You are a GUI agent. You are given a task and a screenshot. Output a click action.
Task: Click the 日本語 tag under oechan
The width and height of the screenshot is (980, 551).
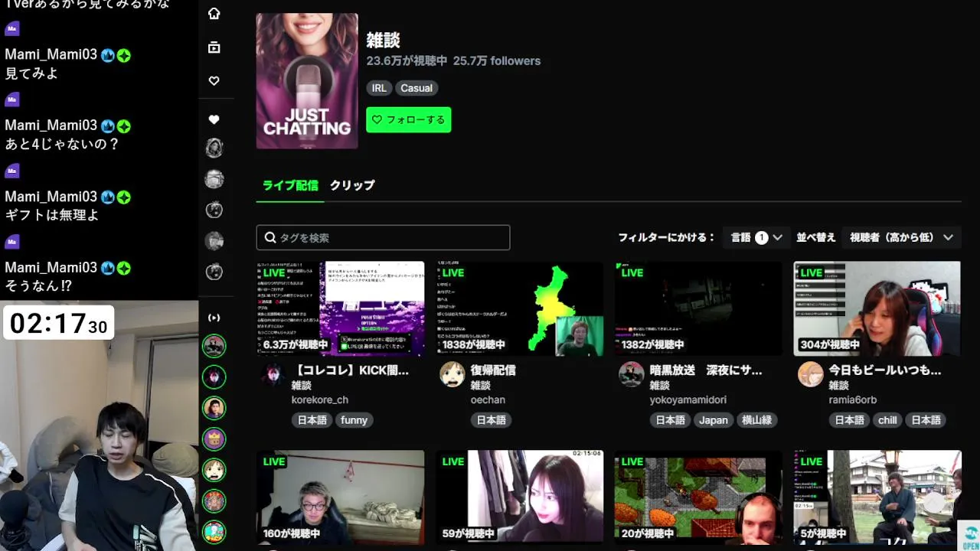coord(491,420)
